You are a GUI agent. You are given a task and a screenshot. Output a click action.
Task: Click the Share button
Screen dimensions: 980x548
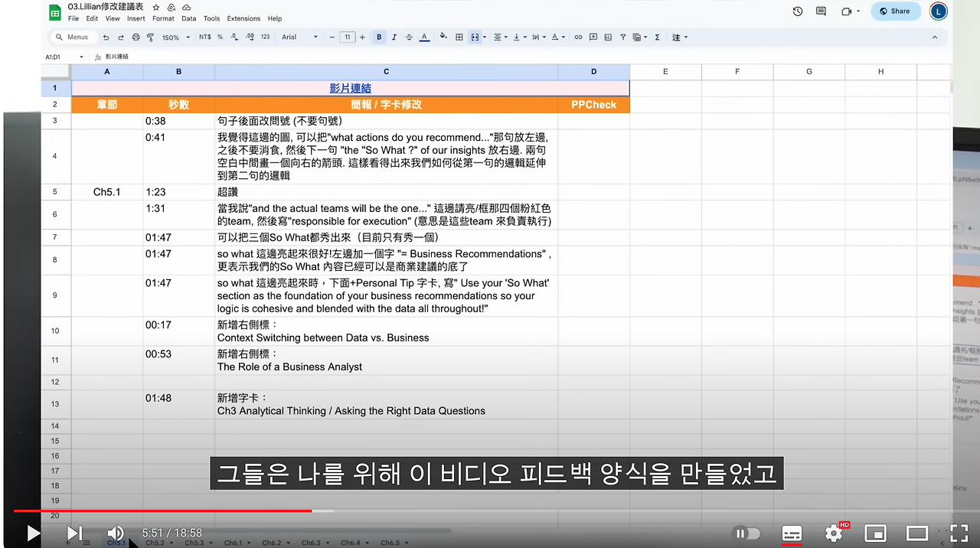895,11
